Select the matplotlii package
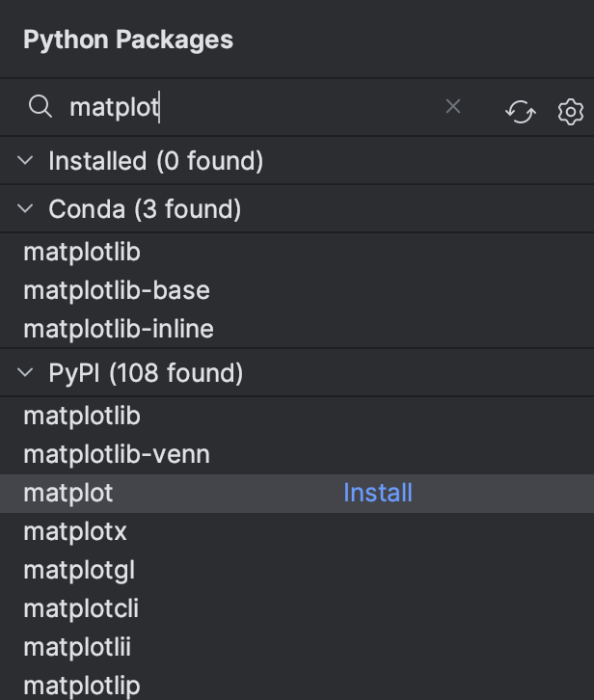The width and height of the screenshot is (594, 700). point(79,647)
